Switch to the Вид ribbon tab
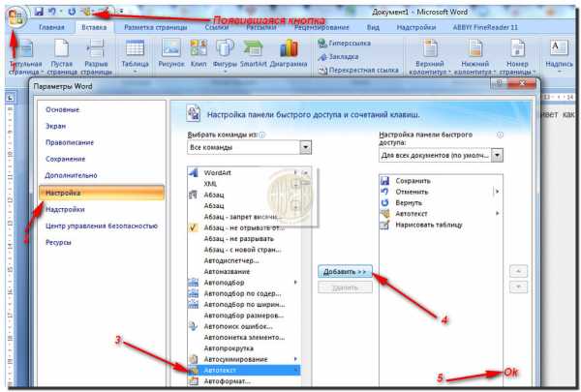581x392 pixels. point(373,27)
